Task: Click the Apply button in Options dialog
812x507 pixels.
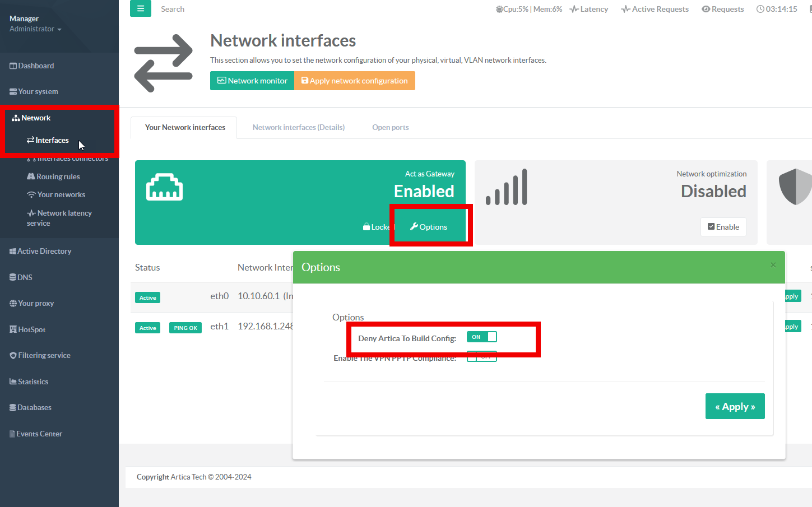Action: (x=735, y=407)
